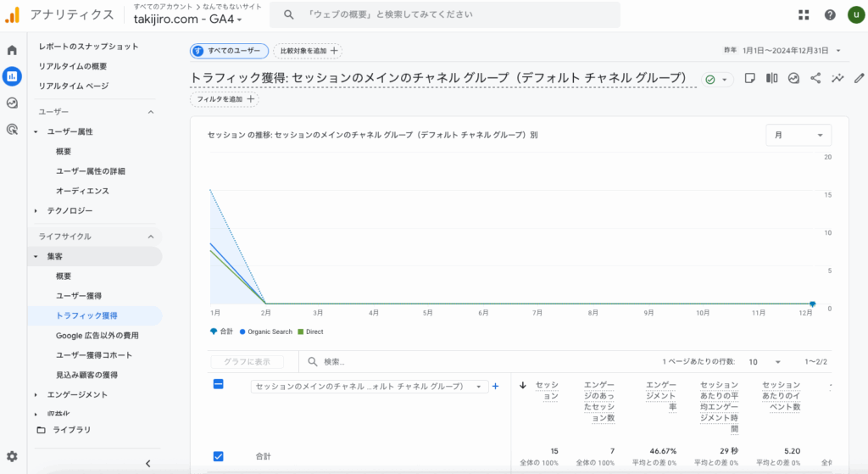Open the help question mark icon

830,14
